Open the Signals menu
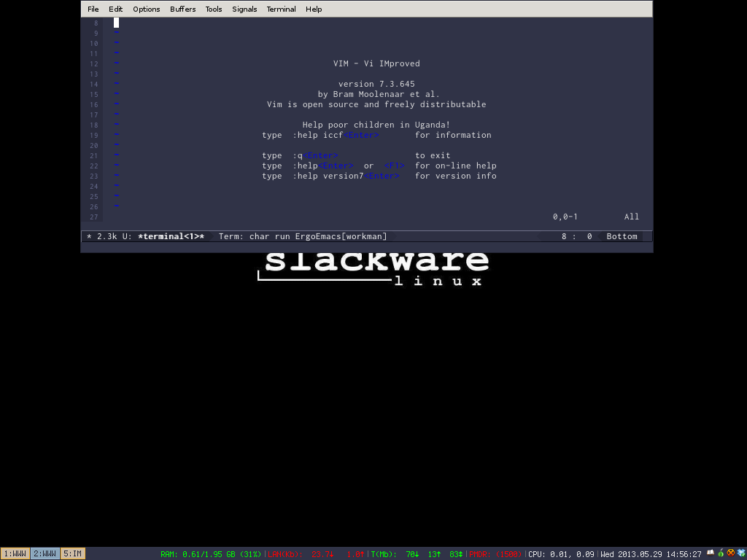Screen dimensions: 747x560 [244, 9]
